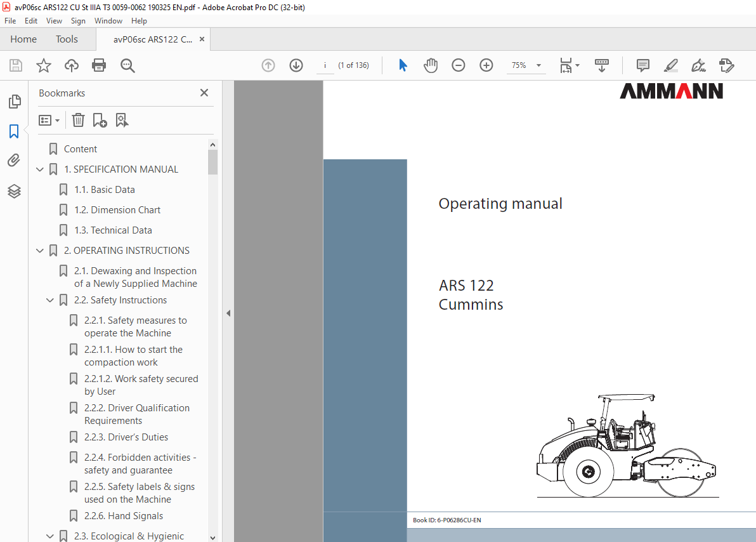The height and width of the screenshot is (542, 756).
Task: Open the Window menu
Action: click(108, 21)
